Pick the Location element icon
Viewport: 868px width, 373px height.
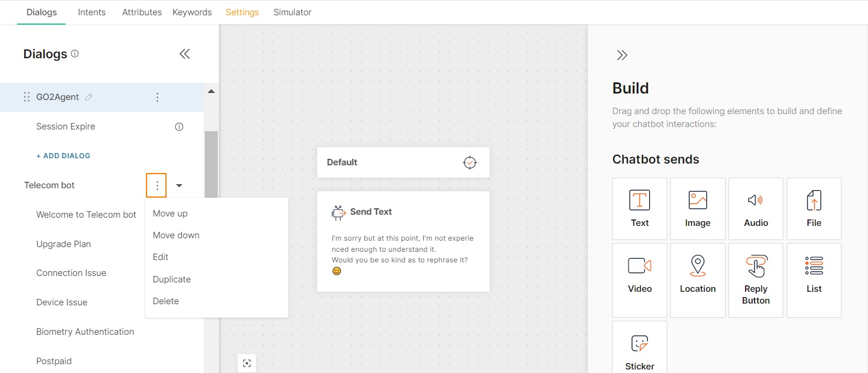click(x=697, y=266)
